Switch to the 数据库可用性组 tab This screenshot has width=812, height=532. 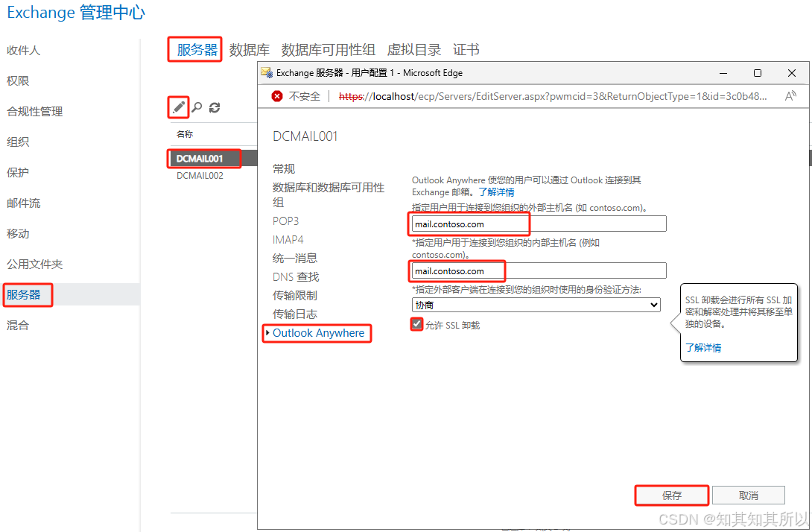(x=328, y=50)
